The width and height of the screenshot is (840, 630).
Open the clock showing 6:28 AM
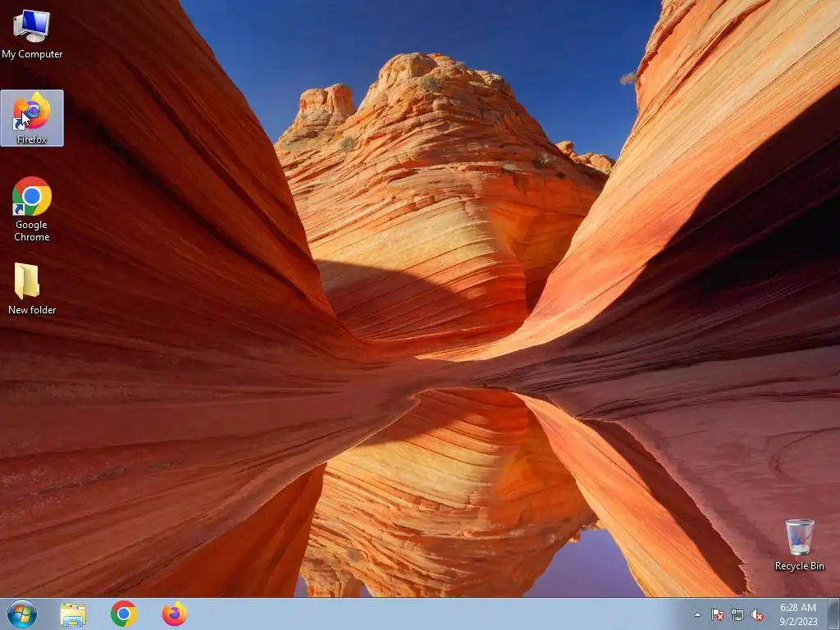[798, 614]
